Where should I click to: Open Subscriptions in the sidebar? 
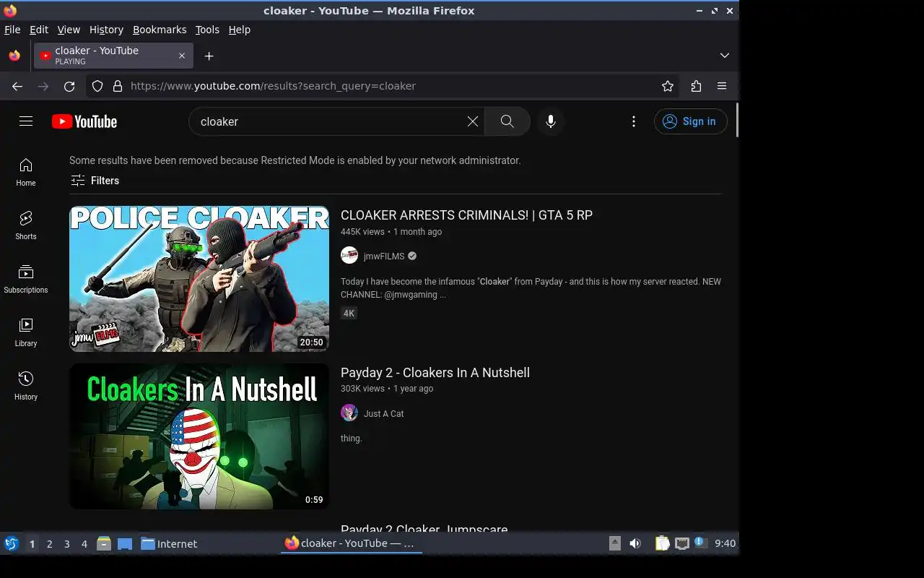pyautogui.click(x=26, y=280)
